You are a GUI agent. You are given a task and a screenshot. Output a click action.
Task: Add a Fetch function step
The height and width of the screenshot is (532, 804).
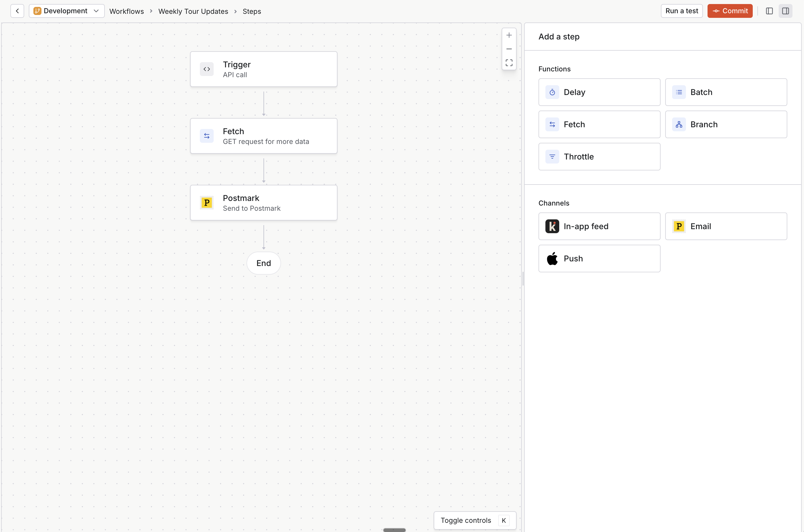[599, 124]
